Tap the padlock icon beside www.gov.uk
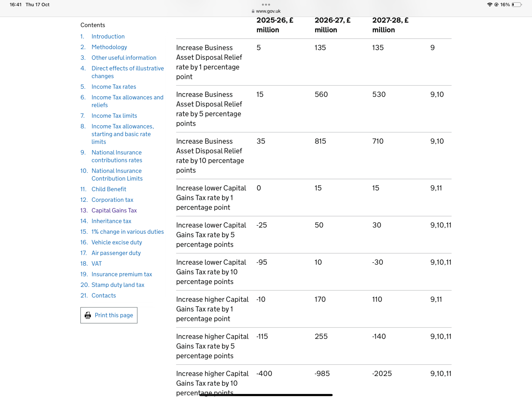 point(253,11)
